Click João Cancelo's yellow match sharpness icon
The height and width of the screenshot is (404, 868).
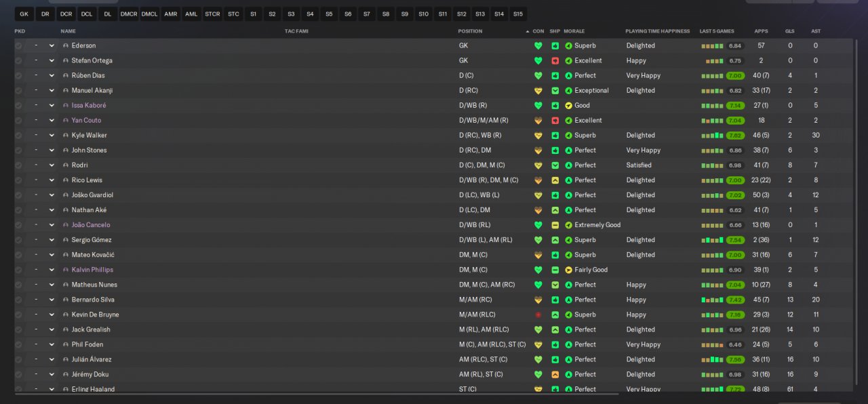point(555,225)
